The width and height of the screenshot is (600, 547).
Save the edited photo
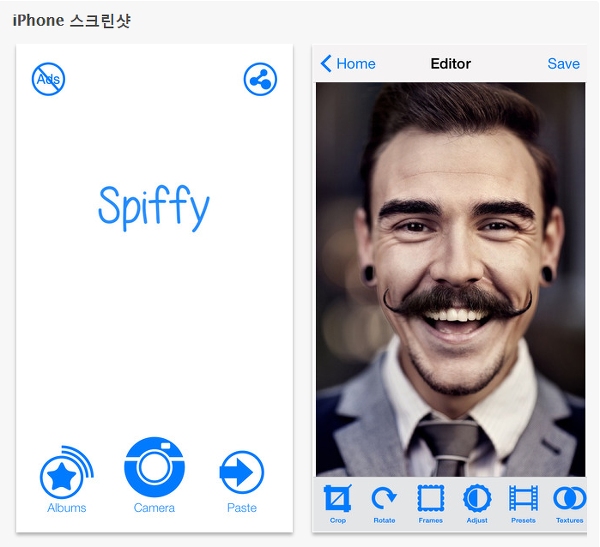click(563, 64)
